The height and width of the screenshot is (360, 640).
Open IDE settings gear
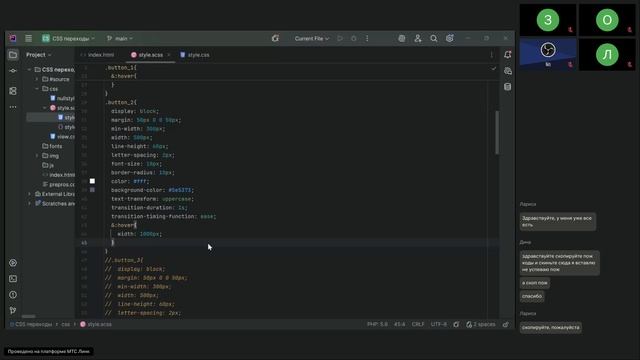coord(449,38)
